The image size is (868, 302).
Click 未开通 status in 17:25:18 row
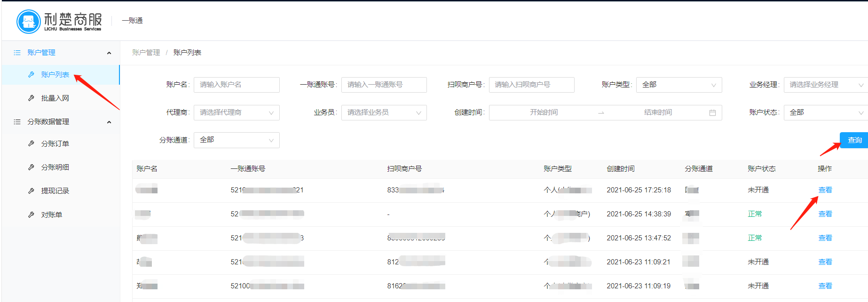coord(758,190)
